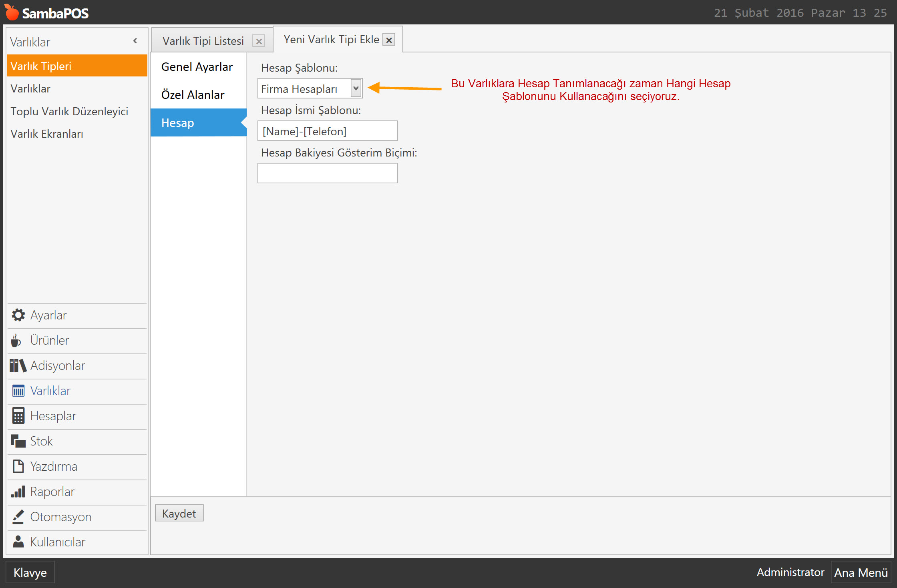Open the Adisyonlar module
The width and height of the screenshot is (897, 588).
[x=77, y=365]
